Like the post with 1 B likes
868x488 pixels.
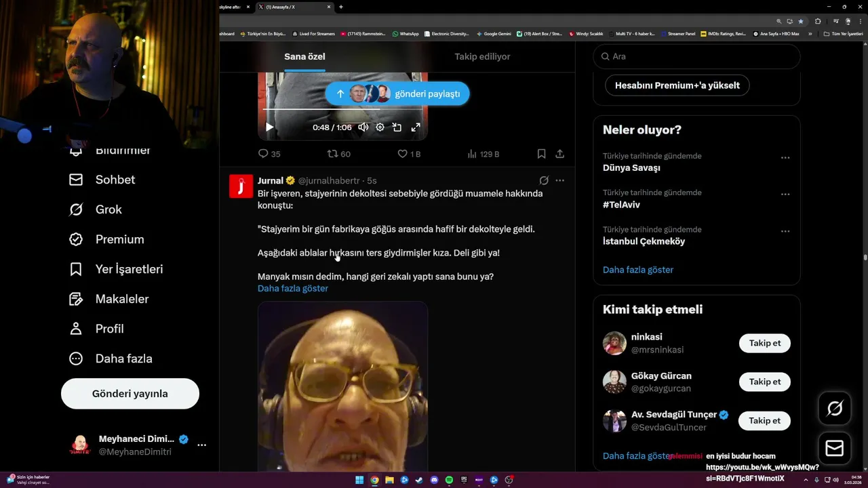coord(409,154)
